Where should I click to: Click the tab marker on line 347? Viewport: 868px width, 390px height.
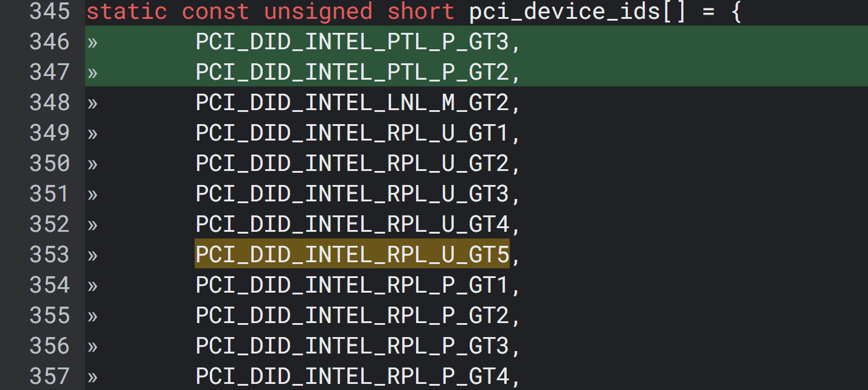(92, 72)
